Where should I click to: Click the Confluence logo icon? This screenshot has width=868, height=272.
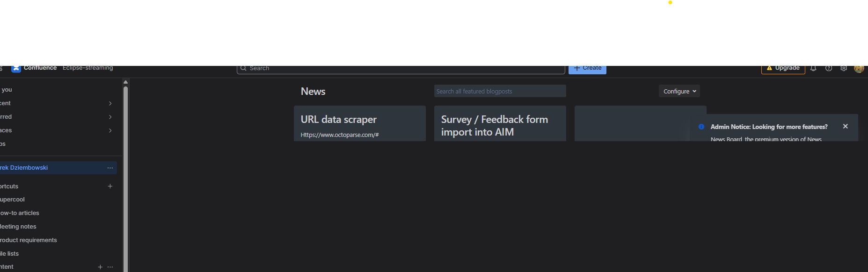(x=16, y=69)
